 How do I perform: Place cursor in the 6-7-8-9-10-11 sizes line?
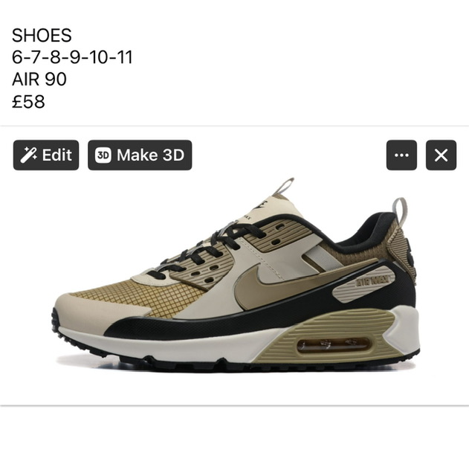[x=72, y=57]
